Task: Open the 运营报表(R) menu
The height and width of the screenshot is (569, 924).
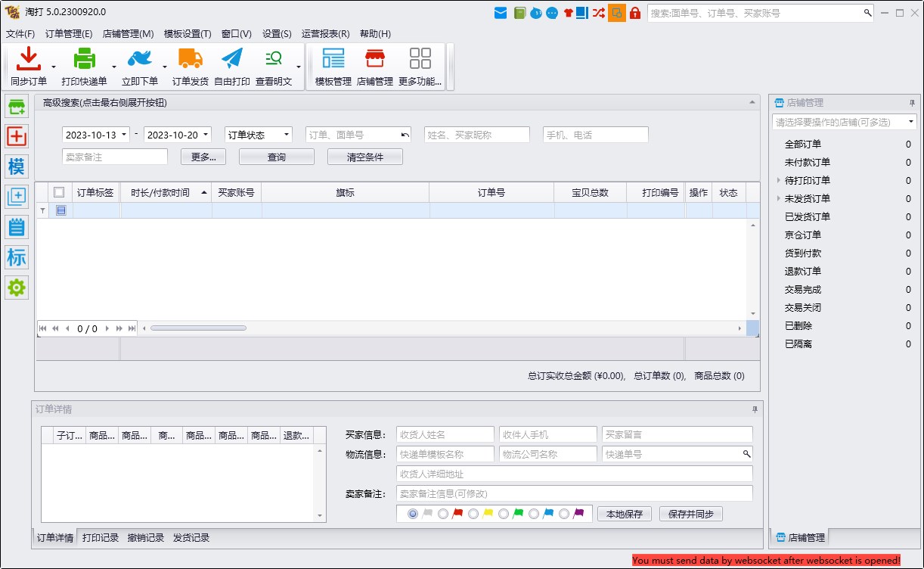Action: click(325, 33)
